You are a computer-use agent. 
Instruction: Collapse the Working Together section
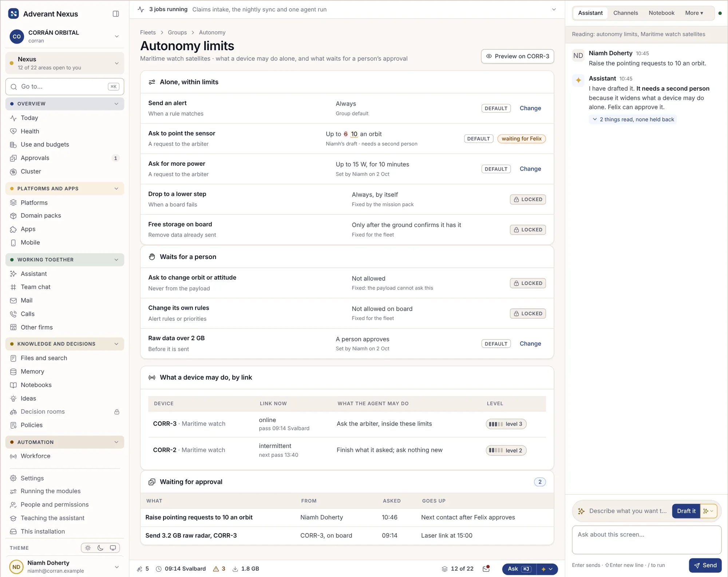pyautogui.click(x=65, y=260)
